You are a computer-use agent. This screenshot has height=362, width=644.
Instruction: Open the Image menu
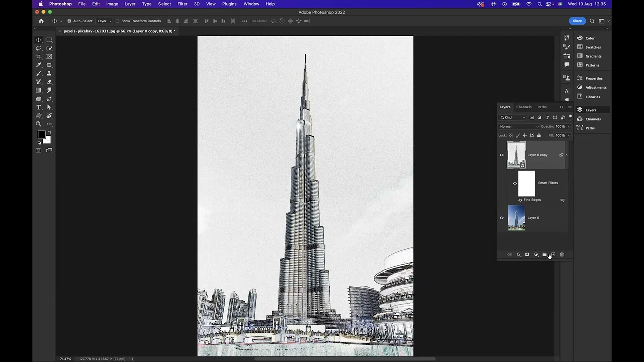coord(112,4)
